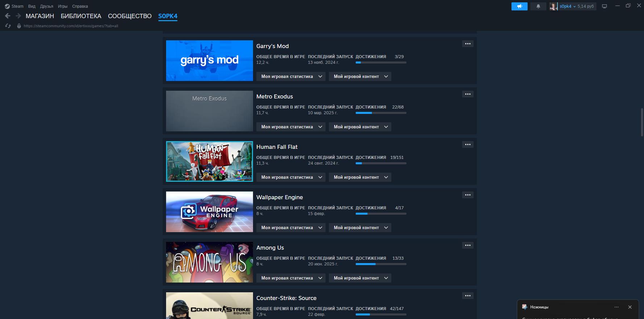Click the Counter-Strike: Source title link
Image resolution: width=644 pixels, height=319 pixels.
click(x=286, y=298)
